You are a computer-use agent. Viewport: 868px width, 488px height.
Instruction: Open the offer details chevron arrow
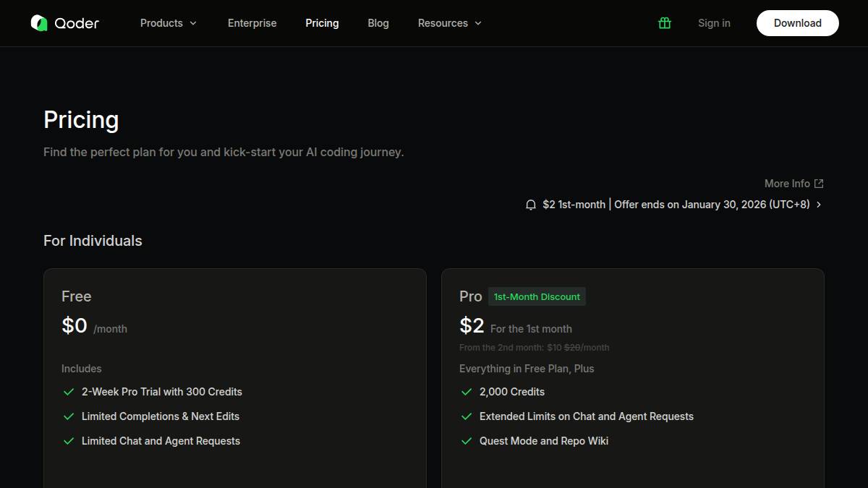click(819, 205)
